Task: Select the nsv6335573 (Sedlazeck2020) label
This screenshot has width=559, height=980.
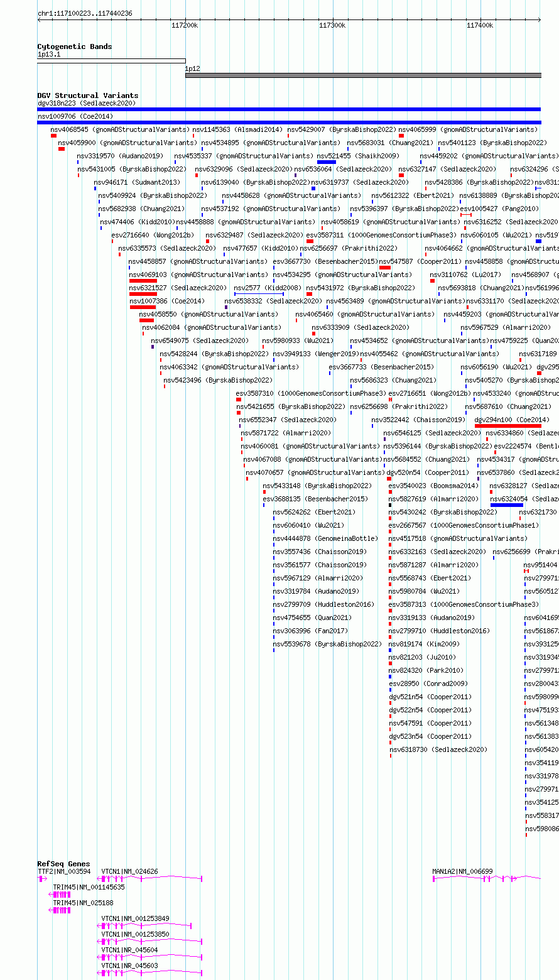Action: click(x=167, y=248)
